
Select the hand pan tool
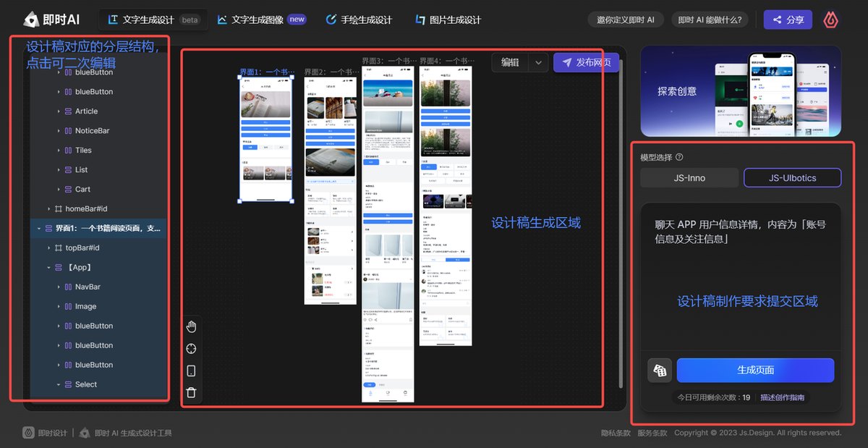click(x=191, y=326)
